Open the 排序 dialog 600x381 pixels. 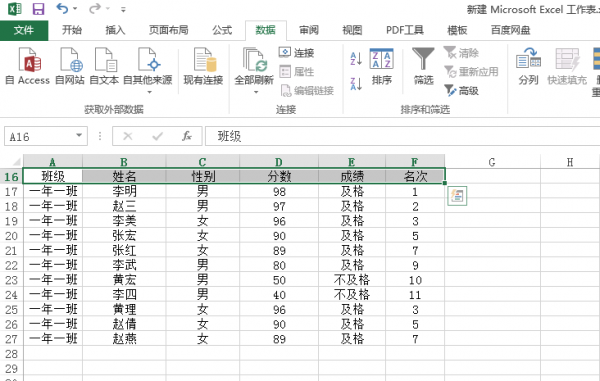click(382, 66)
